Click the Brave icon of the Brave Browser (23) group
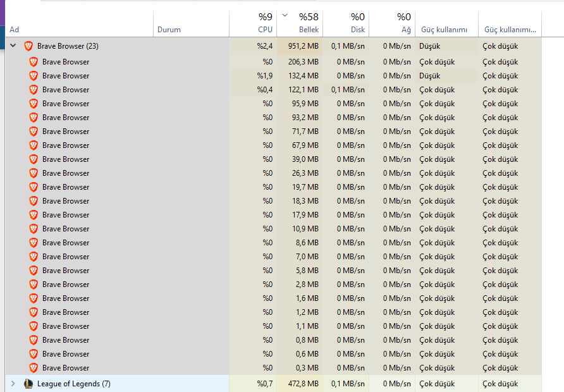 28,46
